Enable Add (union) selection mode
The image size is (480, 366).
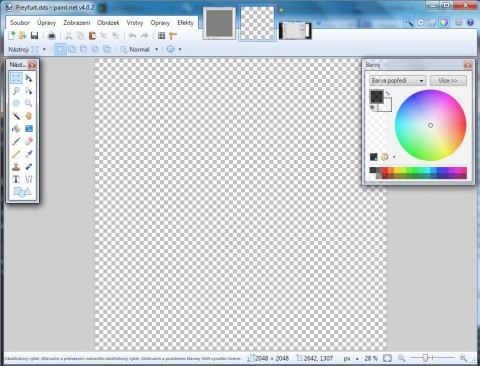72,49
